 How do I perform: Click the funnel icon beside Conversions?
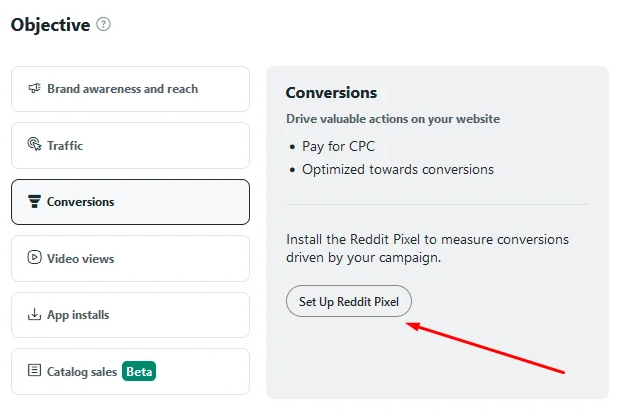point(34,201)
